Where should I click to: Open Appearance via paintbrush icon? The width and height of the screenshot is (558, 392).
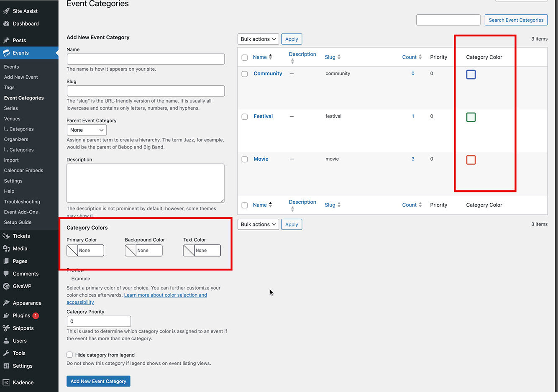tap(6, 303)
